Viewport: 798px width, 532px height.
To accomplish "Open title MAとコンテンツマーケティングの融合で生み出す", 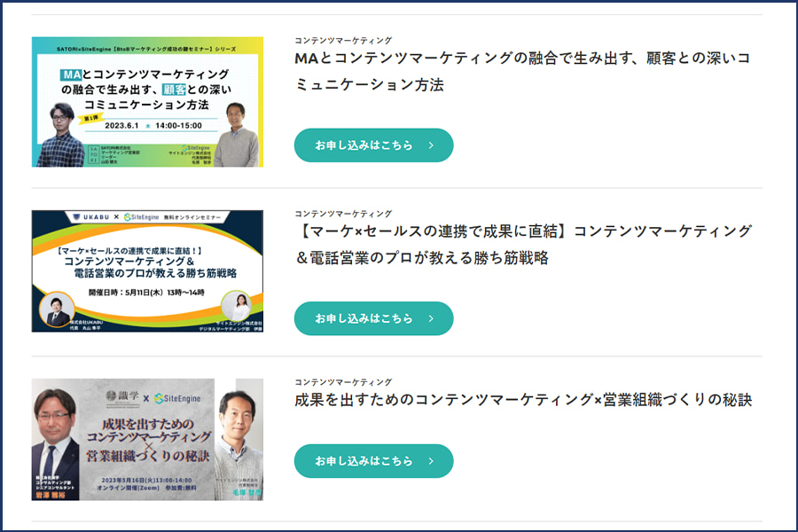I will pos(522,71).
